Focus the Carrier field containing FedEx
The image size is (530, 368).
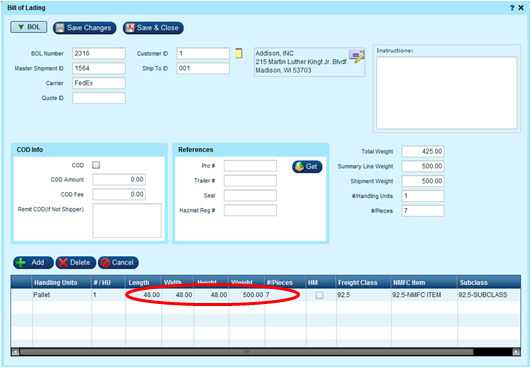(x=99, y=83)
